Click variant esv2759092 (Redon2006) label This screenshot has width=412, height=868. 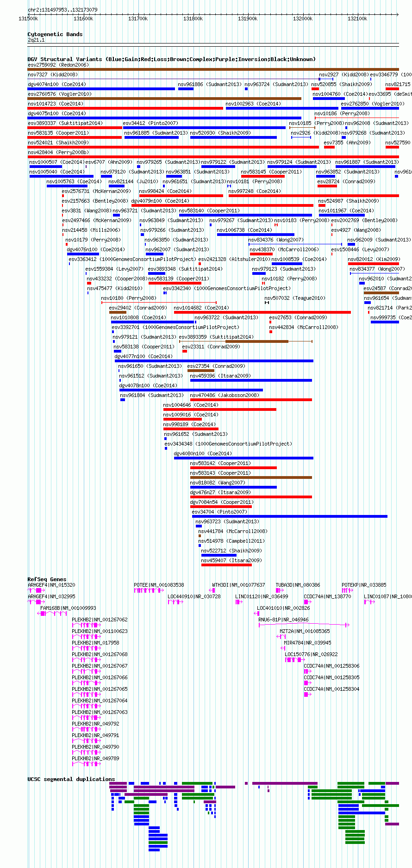[x=58, y=65]
